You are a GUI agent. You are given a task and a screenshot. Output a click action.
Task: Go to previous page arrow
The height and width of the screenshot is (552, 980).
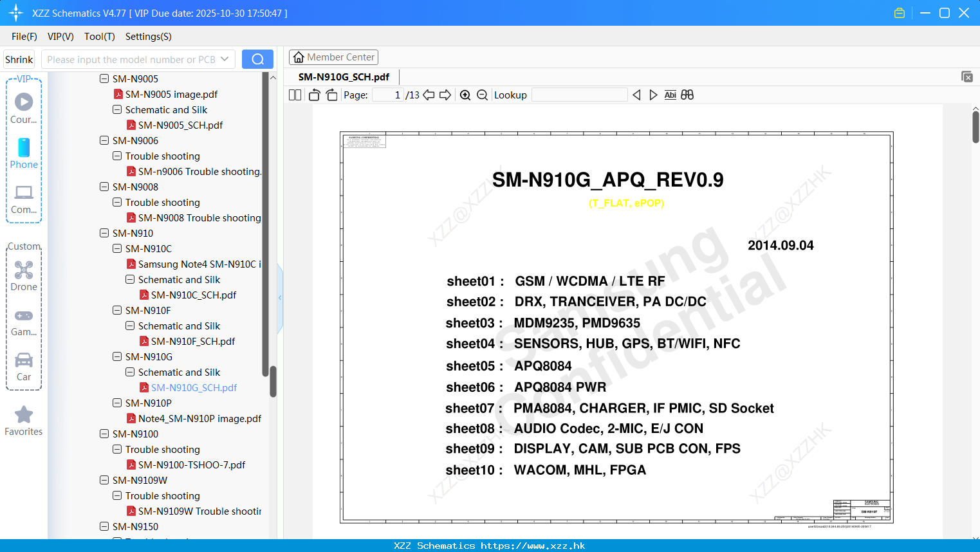[429, 95]
